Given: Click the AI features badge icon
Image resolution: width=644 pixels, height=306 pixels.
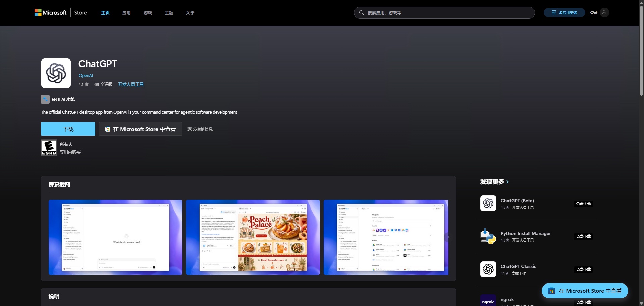Looking at the screenshot, I should 45,99.
